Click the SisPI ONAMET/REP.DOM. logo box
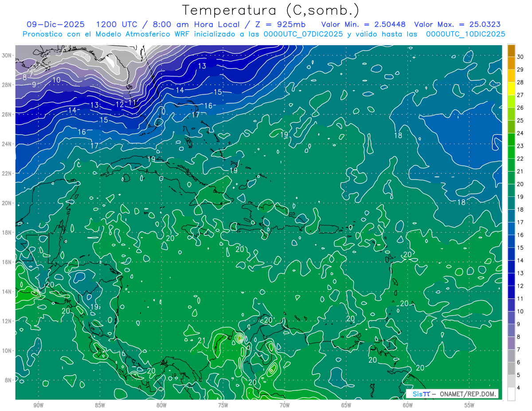The image size is (532, 411). pos(452,394)
